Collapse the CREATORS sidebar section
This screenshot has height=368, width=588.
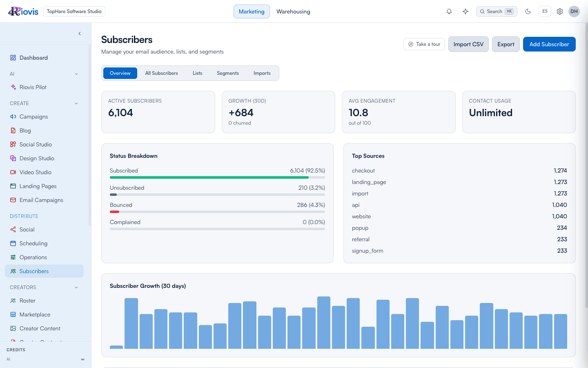coord(76,287)
